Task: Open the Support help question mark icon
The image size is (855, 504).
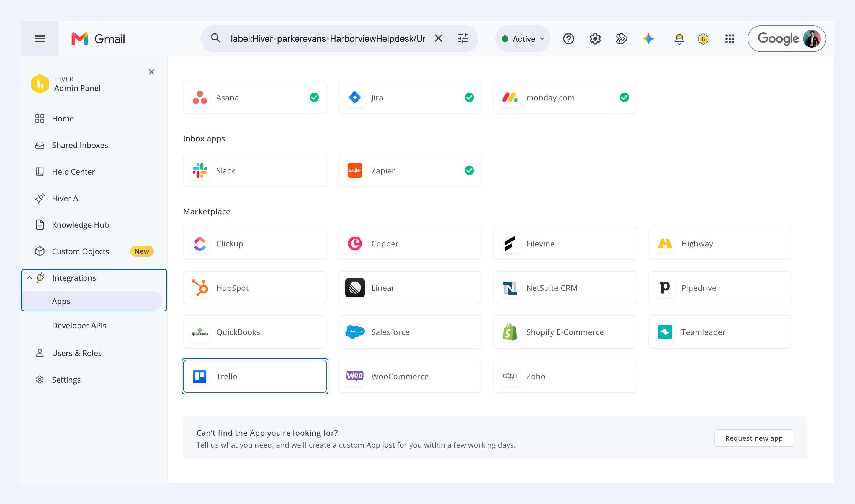Action: pyautogui.click(x=568, y=39)
